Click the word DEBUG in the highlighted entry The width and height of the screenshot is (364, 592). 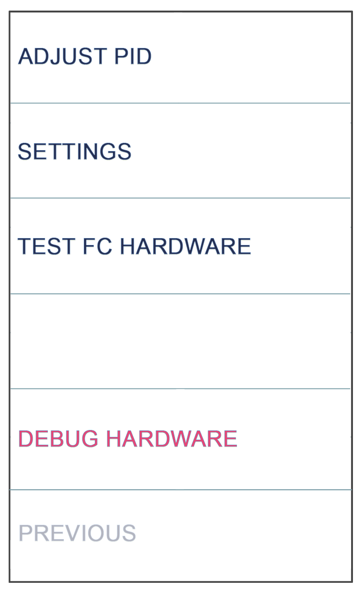pos(58,439)
